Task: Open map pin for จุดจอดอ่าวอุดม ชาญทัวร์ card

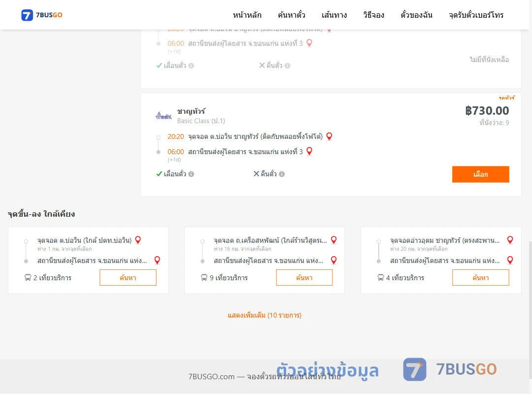Action: pos(510,240)
